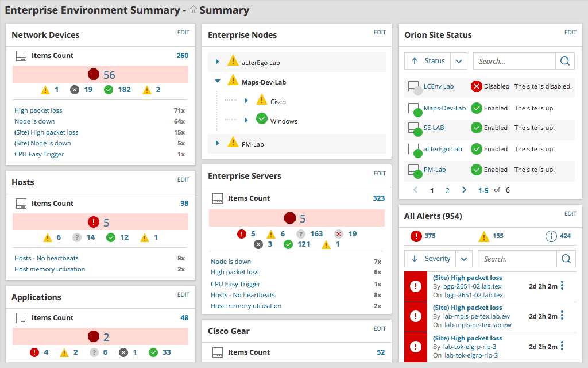Open the Status sort dropdown arrow
Screen dimensions: 588x368
point(459,61)
